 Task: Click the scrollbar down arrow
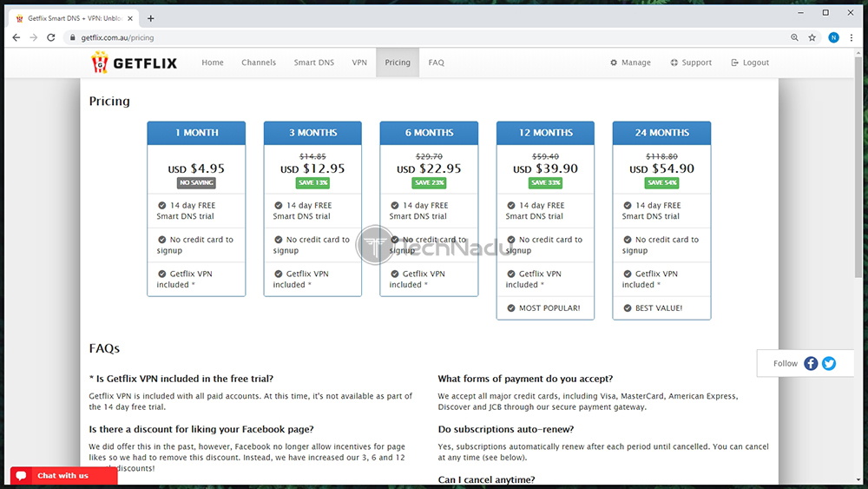pyautogui.click(x=858, y=479)
